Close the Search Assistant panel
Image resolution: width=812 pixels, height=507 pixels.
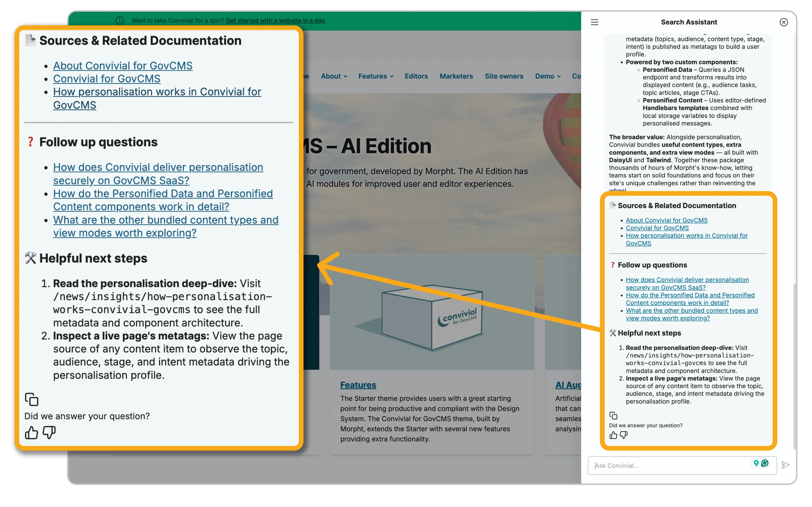click(784, 22)
